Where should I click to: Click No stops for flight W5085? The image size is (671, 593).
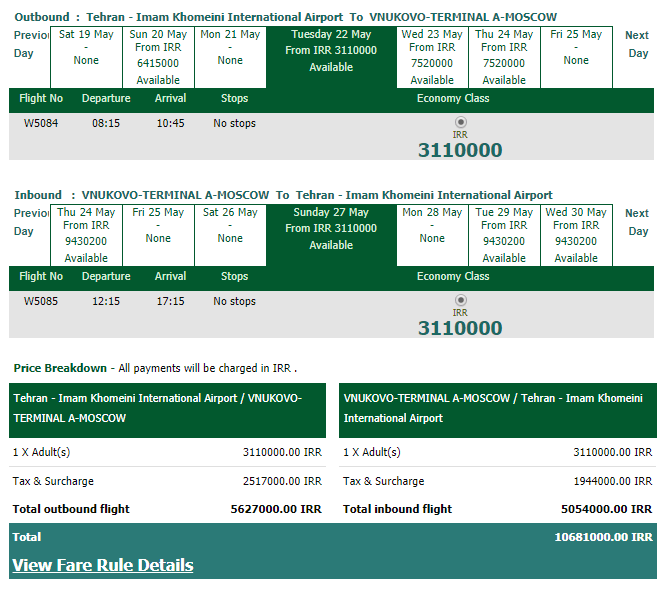235,301
